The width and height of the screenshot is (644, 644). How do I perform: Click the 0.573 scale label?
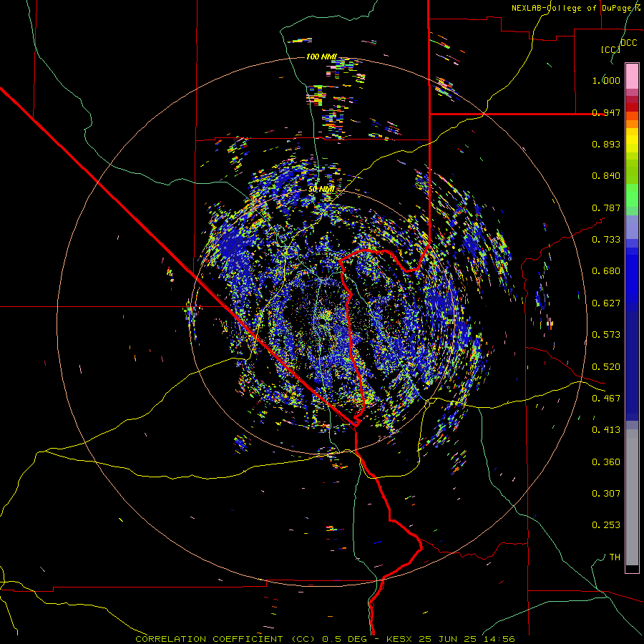pos(606,335)
